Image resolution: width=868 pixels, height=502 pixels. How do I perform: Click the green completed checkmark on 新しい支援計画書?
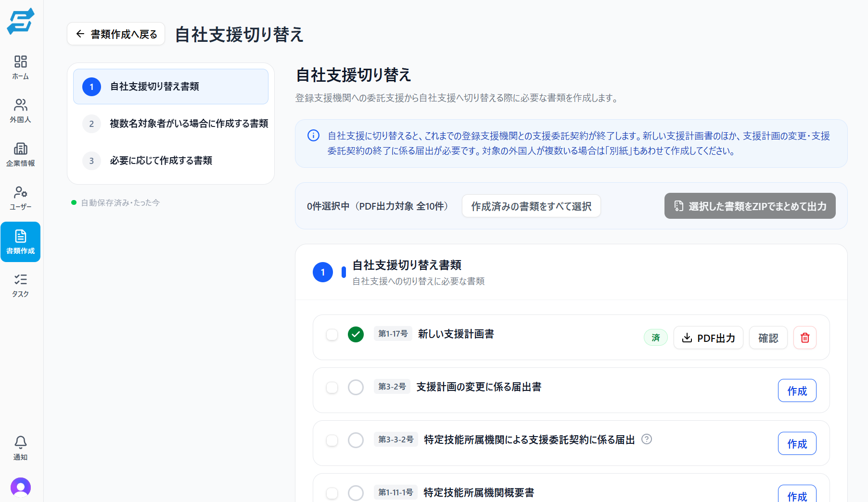pyautogui.click(x=356, y=334)
